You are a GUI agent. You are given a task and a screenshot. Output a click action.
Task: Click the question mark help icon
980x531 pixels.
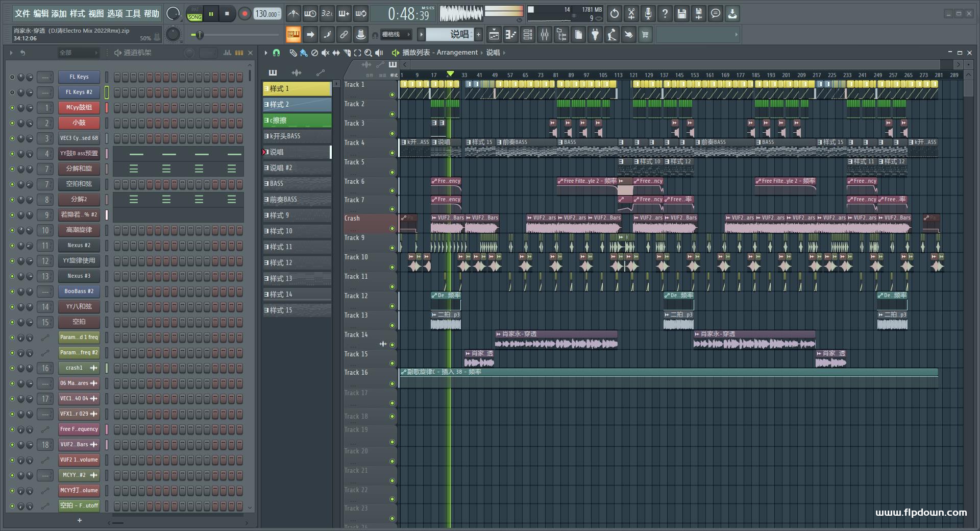(x=665, y=14)
